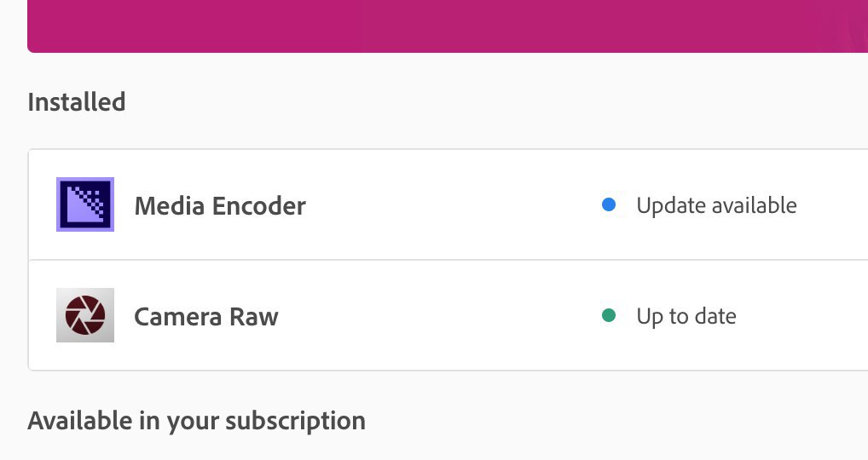Screen dimensions: 868x460
Task: Open the magenta promotional banner
Action: 448,26
